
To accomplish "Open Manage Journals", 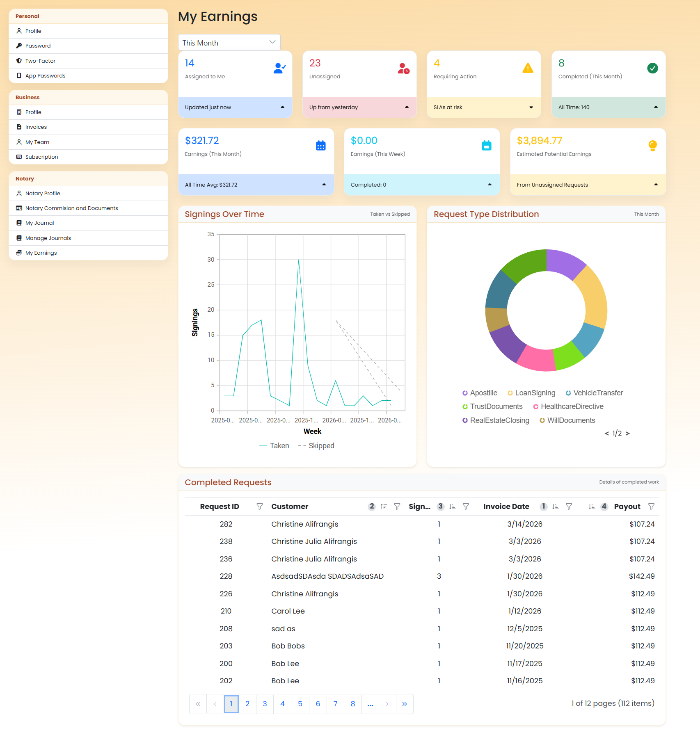I will [x=88, y=238].
